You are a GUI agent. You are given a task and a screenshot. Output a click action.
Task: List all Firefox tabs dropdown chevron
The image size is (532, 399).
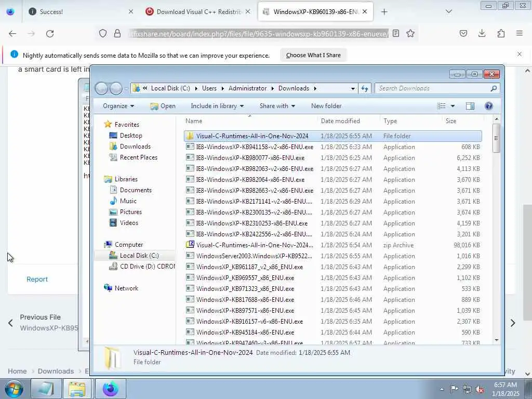(x=448, y=11)
